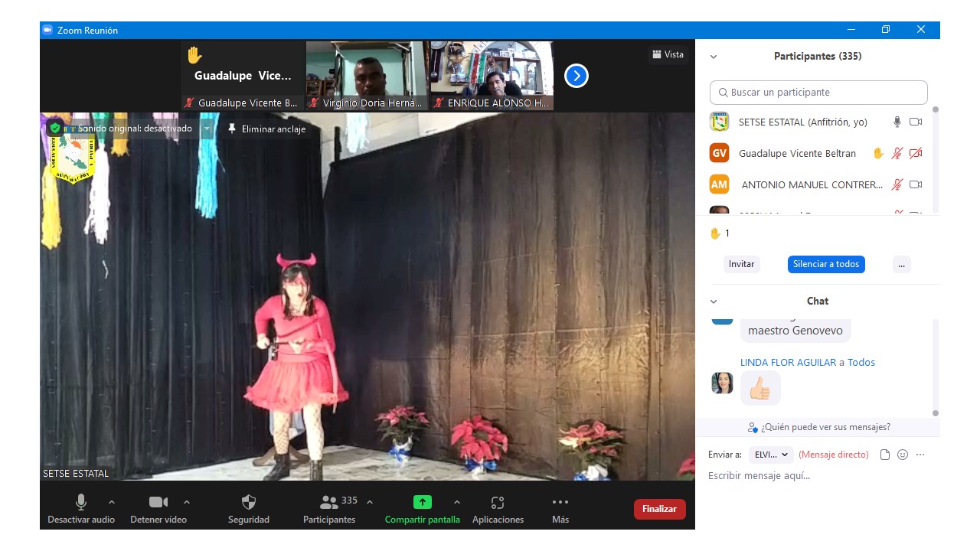Screen dimensions: 980x551
Task: Toggle the Participantes panel in toolbar
Action: tap(329, 509)
